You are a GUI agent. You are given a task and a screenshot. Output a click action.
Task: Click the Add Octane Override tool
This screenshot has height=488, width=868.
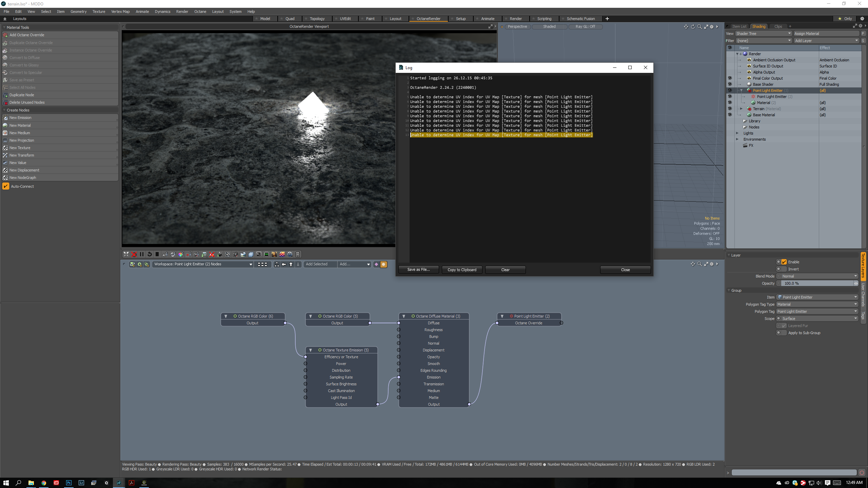pyautogui.click(x=27, y=35)
